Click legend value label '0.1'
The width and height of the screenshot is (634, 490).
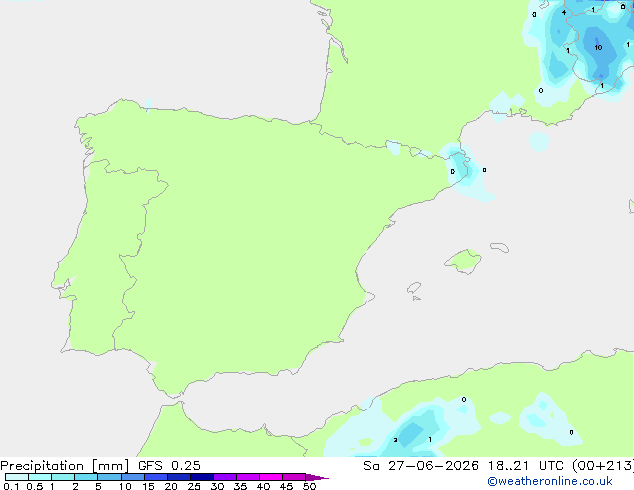11,486
